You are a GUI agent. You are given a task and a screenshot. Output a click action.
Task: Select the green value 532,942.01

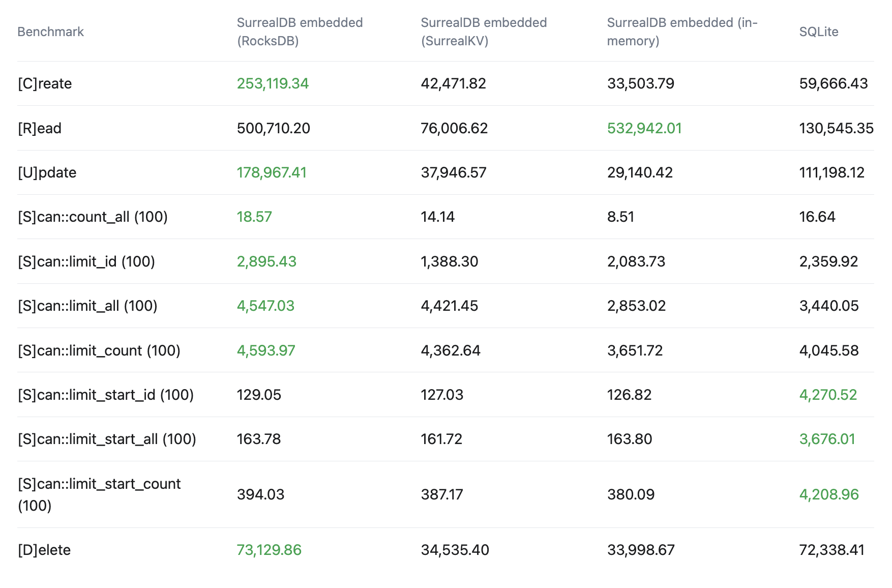(x=644, y=128)
